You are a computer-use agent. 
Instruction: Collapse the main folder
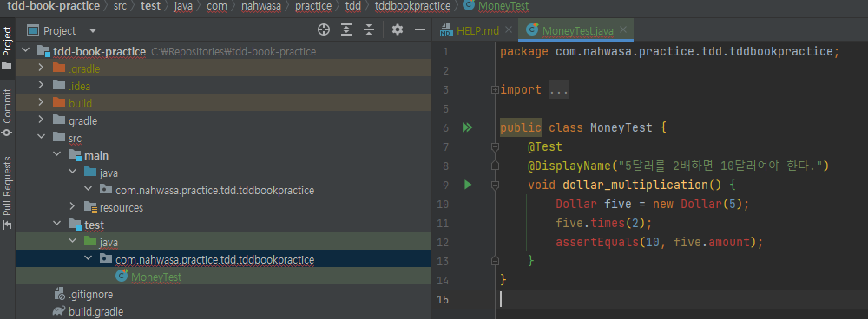(56, 155)
